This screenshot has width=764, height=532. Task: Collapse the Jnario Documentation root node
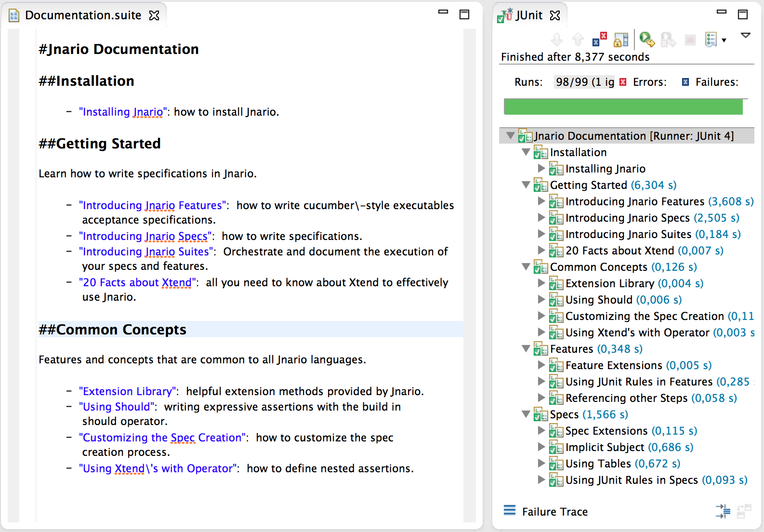(511, 136)
